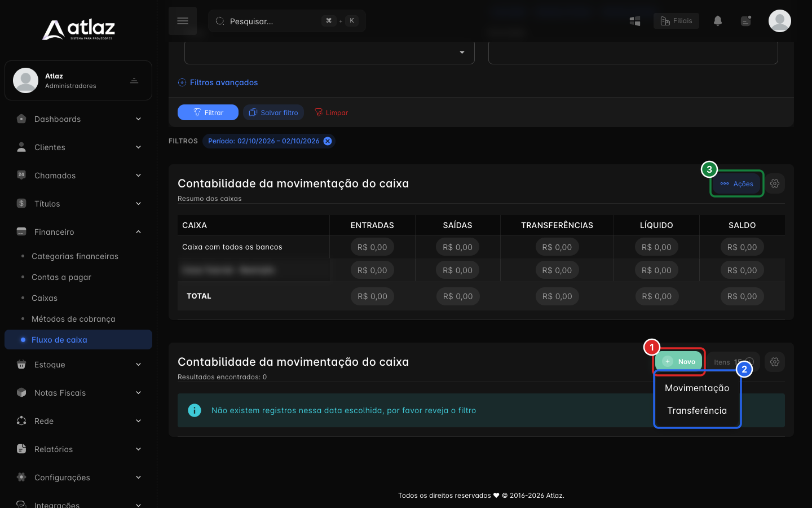Expand the Dashboards chevron
The image size is (812, 508).
(x=138, y=119)
